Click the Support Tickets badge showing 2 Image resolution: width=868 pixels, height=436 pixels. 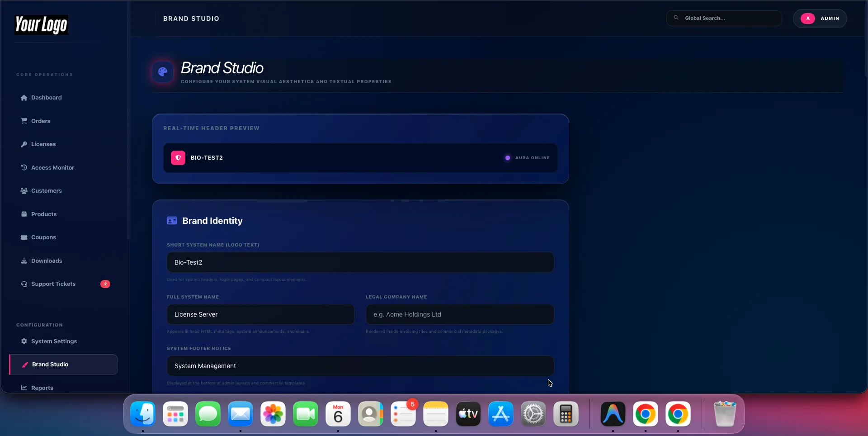click(x=105, y=284)
